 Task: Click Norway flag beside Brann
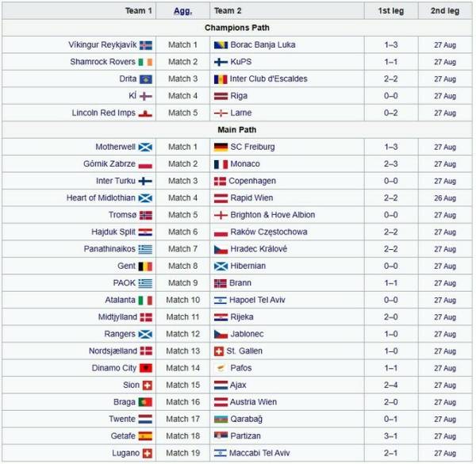pos(220,283)
